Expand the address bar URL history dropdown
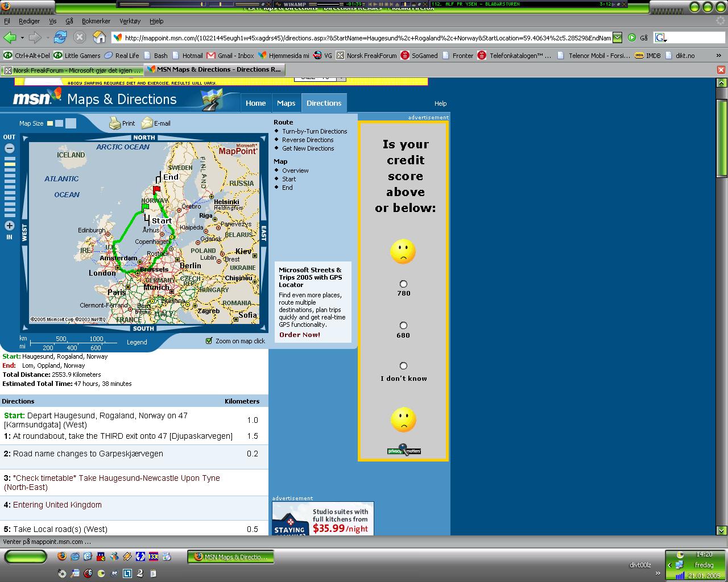This screenshot has width=728, height=582. [617, 38]
